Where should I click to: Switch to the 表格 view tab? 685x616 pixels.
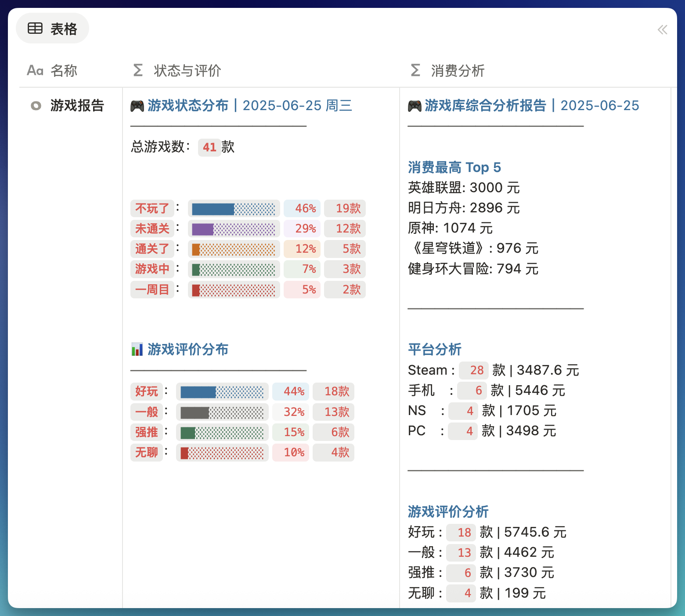pyautogui.click(x=52, y=29)
